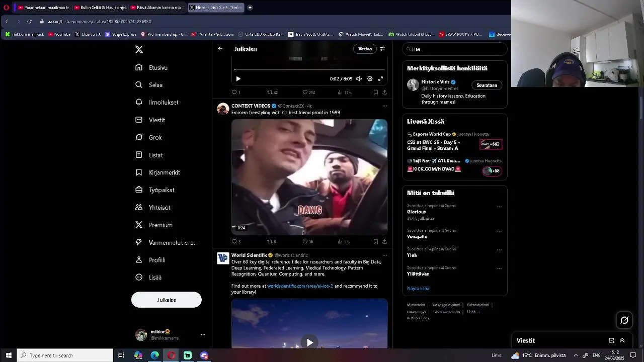Open the Grok floating button
644x362 pixels.
point(624,320)
